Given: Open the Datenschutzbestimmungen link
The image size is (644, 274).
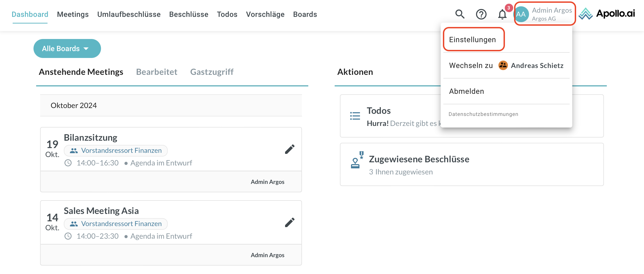Looking at the screenshot, I should tap(483, 114).
